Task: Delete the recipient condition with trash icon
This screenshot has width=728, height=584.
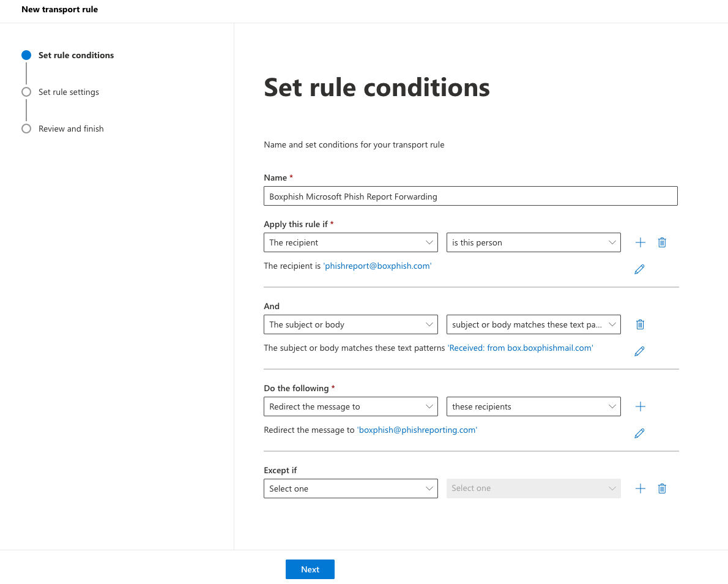Action: tap(662, 242)
